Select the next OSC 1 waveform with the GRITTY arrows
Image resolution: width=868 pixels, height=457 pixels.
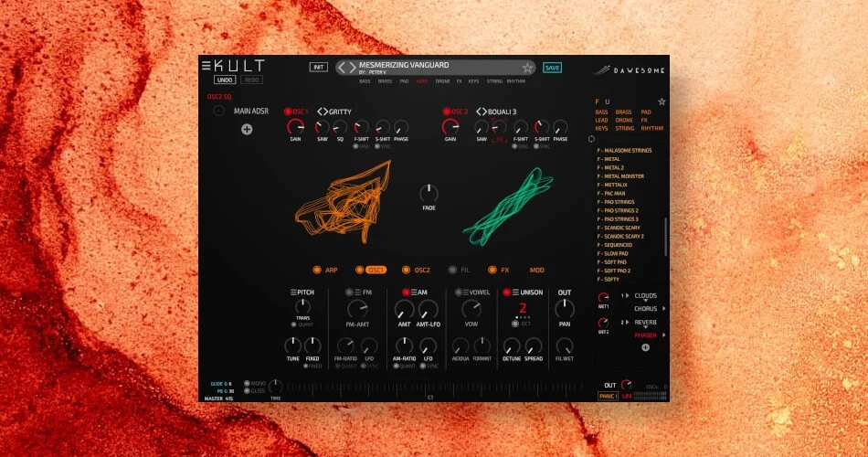coord(325,112)
